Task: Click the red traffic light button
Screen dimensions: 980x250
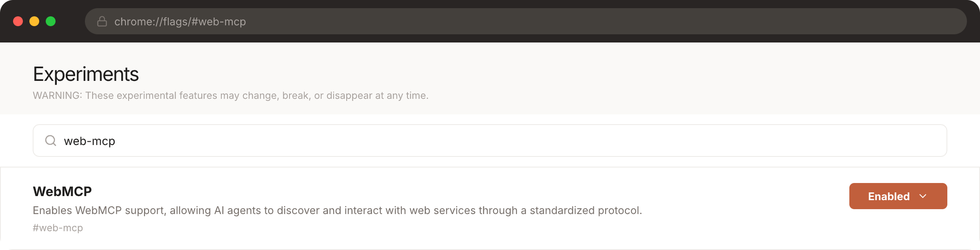Action: 18,21
